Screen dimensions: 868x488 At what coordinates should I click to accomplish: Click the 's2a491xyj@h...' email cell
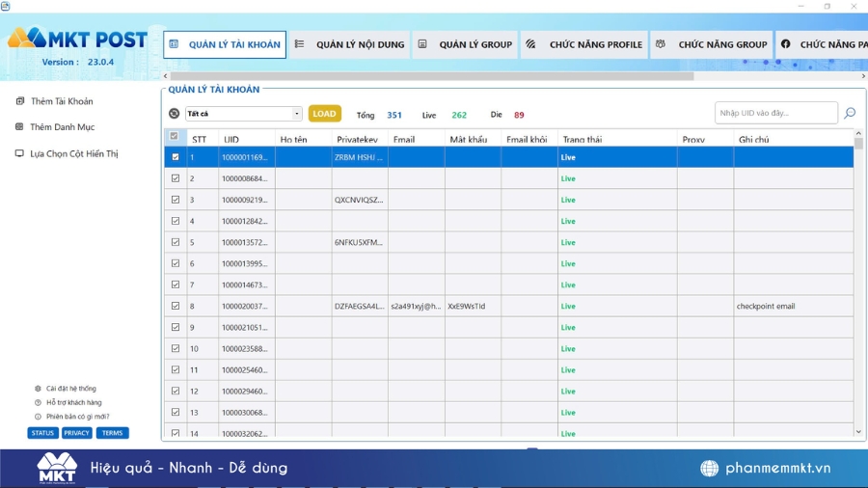click(417, 306)
